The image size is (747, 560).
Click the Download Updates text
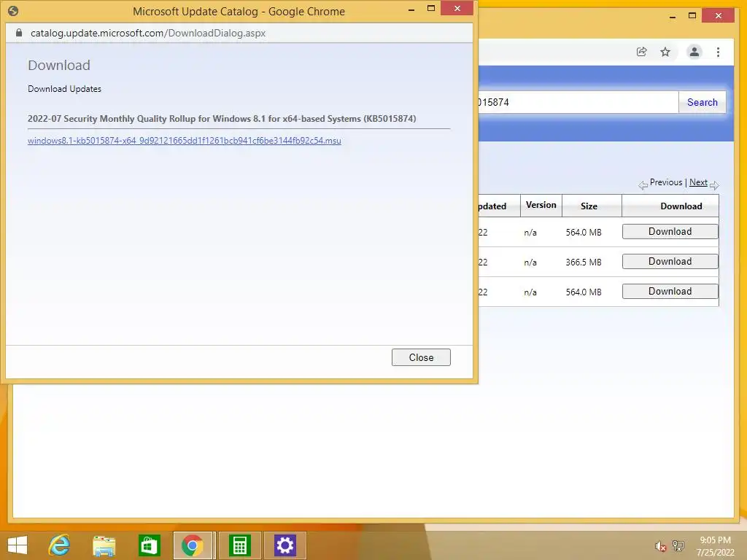[64, 89]
